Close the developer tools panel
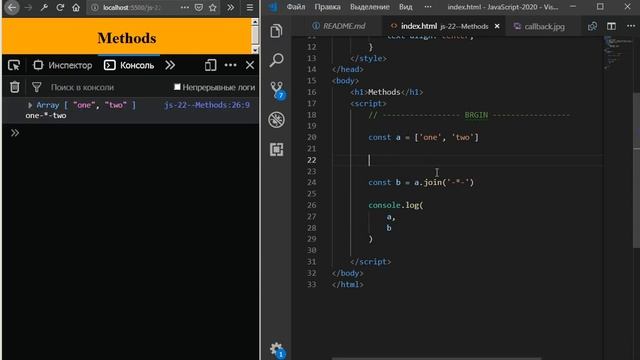Screen dimensions: 640x360 pos(250,65)
